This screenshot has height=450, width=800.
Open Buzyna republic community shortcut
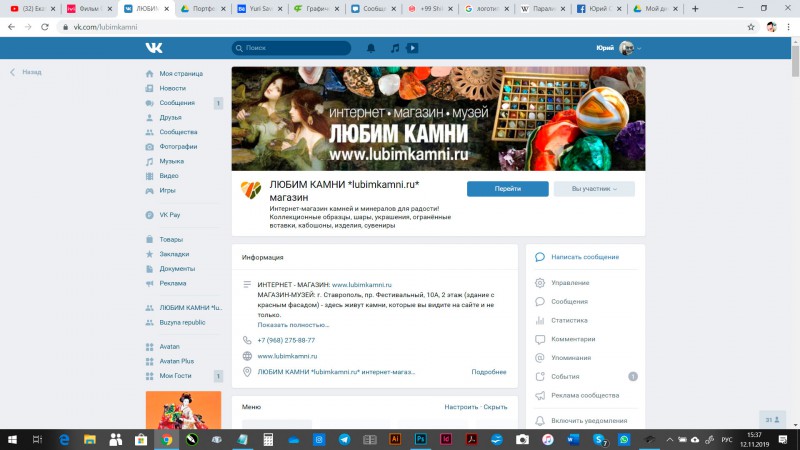(x=182, y=322)
